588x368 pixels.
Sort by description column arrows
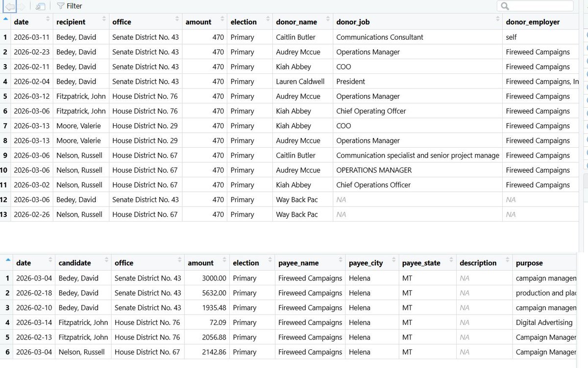507,260
